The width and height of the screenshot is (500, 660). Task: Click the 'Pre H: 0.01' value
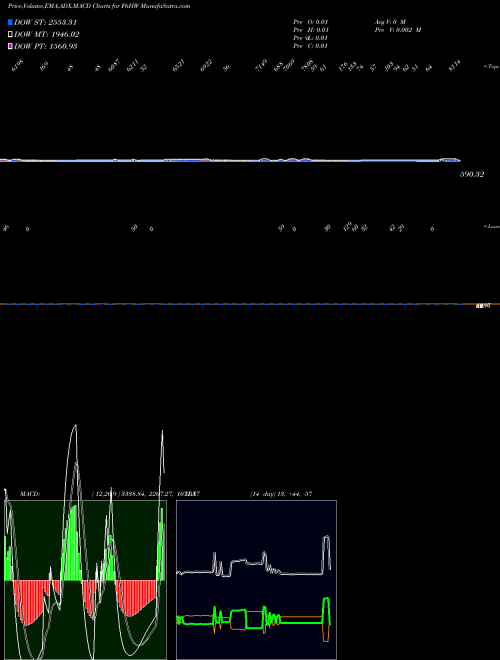point(311,30)
